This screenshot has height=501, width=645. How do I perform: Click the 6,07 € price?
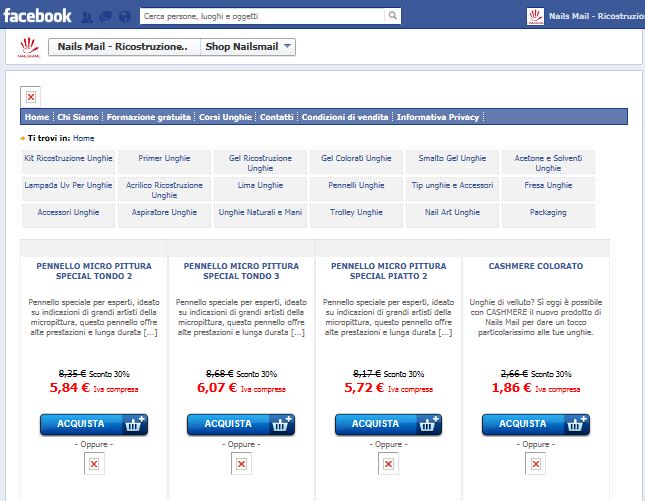217,388
